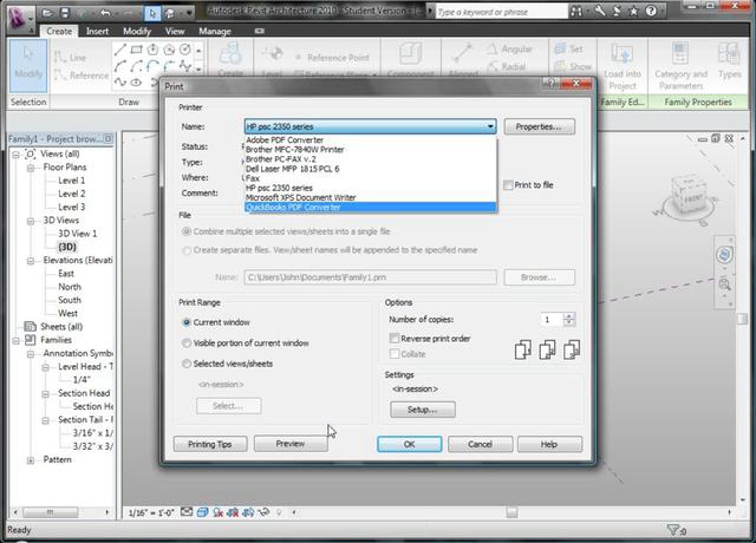Click the Model Graphics Style cube icon
756x543 pixels.
202,512
